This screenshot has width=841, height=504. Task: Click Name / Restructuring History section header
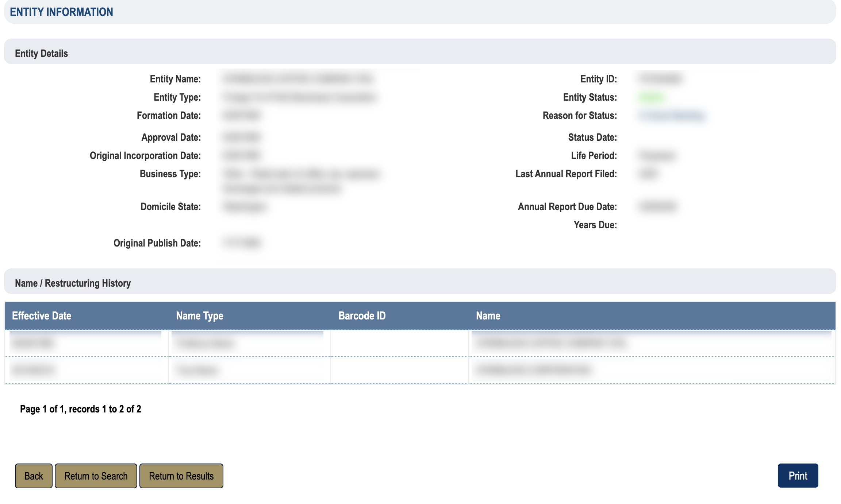73,283
